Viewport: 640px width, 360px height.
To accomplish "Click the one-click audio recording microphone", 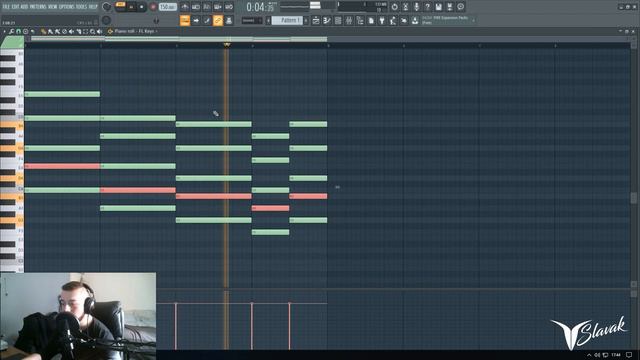I will 416,7.
